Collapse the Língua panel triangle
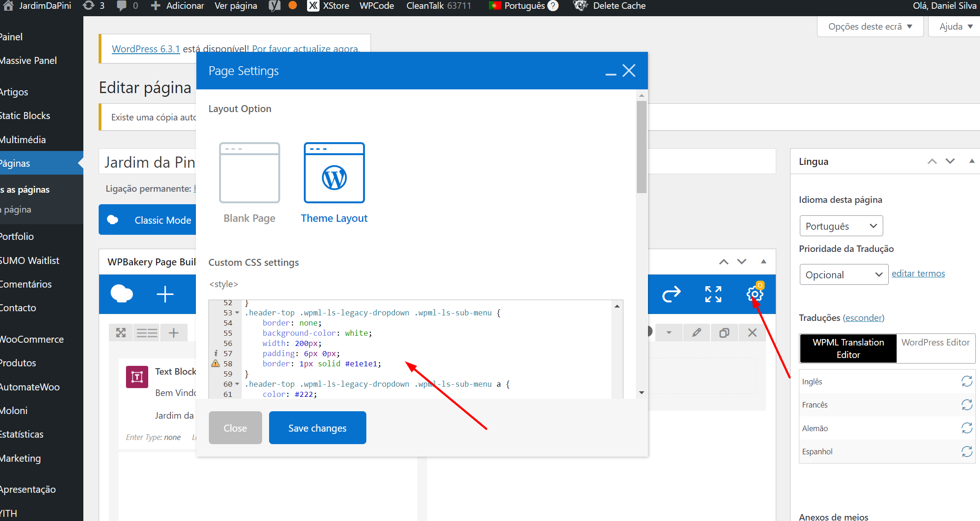Image resolution: width=980 pixels, height=521 pixels. [x=972, y=161]
